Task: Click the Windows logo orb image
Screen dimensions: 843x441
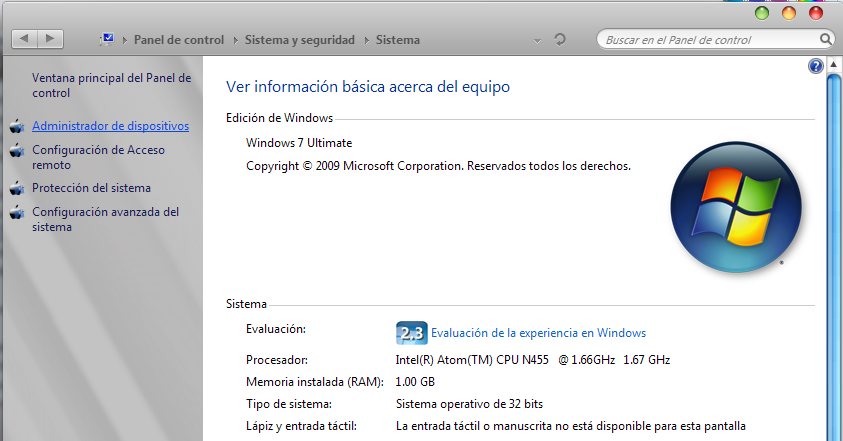Action: click(x=736, y=207)
